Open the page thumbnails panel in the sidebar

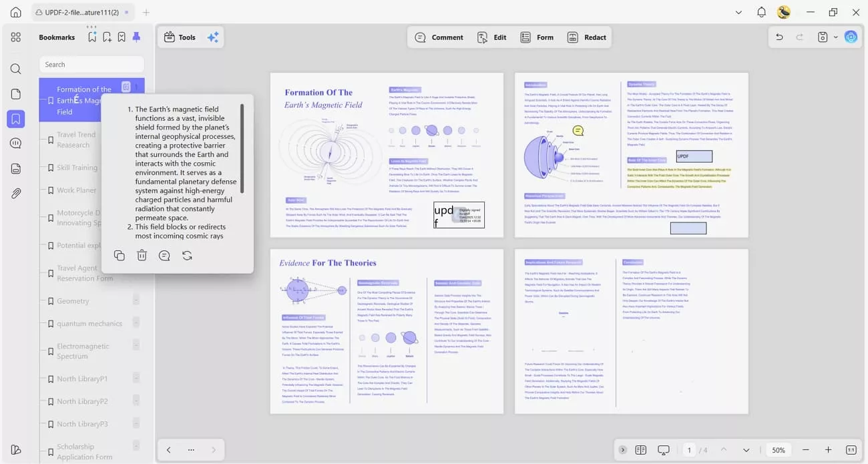[15, 95]
